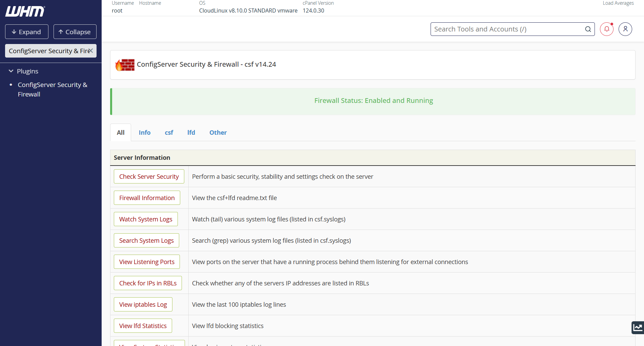
Task: Click the ConfigServer firewall brick icon
Action: coord(125,65)
